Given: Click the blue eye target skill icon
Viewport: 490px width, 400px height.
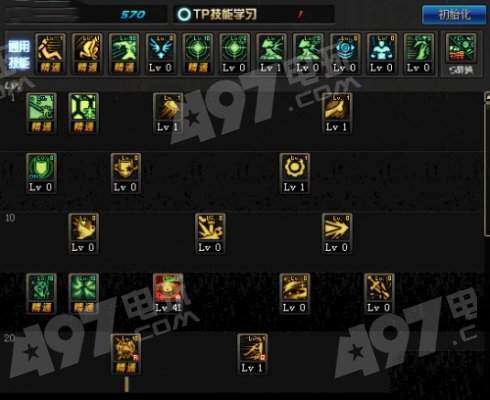Looking at the screenshot, I should [345, 53].
